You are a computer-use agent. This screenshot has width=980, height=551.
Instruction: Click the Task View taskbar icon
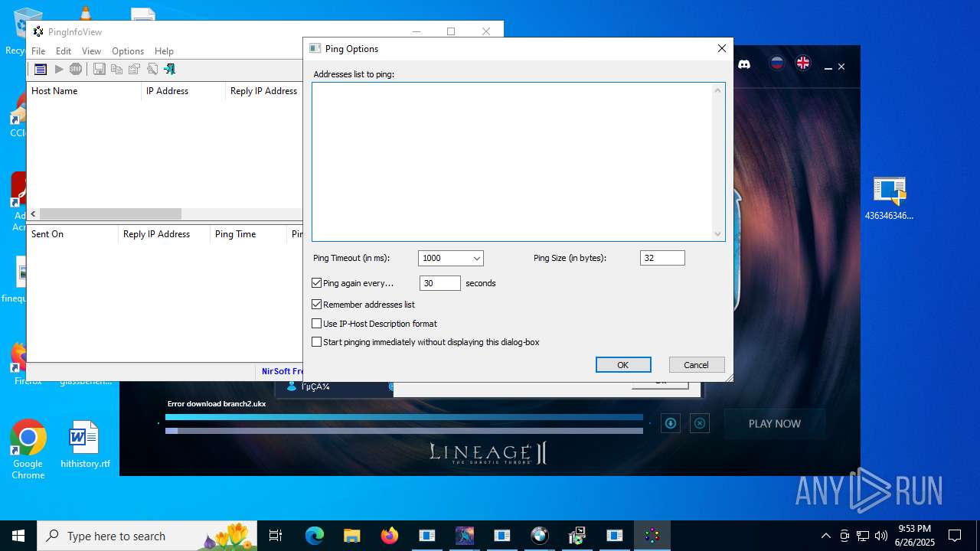(x=276, y=536)
